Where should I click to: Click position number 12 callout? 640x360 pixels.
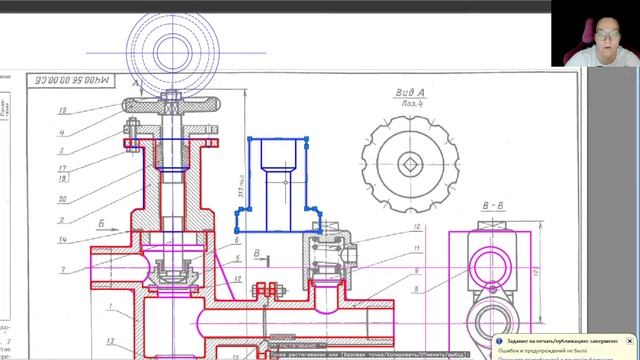238,279
